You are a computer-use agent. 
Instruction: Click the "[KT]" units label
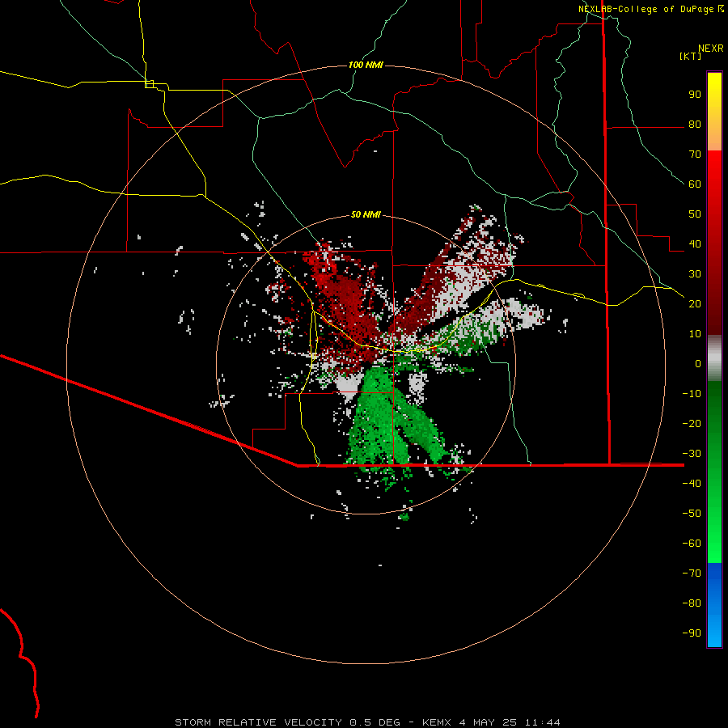691,56
